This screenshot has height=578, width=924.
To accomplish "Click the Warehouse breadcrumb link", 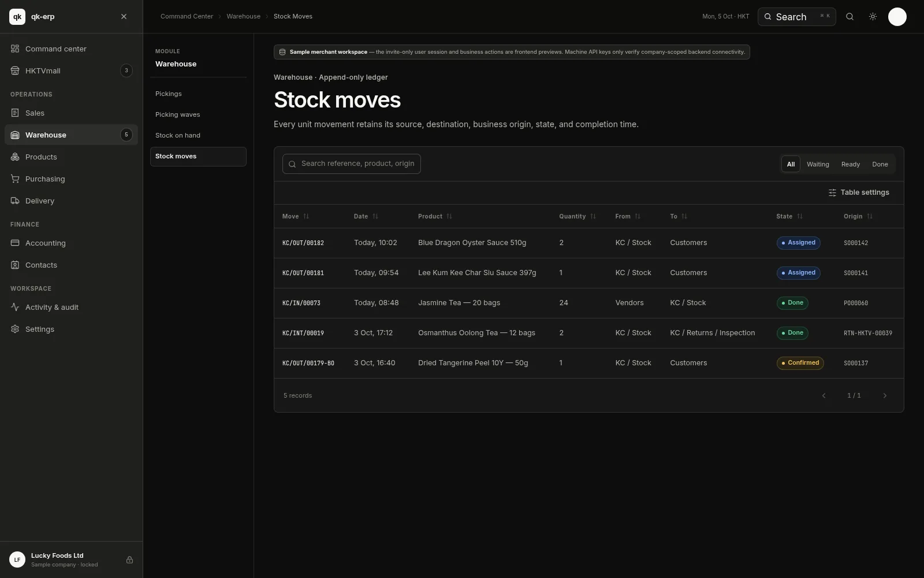I will point(243,16).
